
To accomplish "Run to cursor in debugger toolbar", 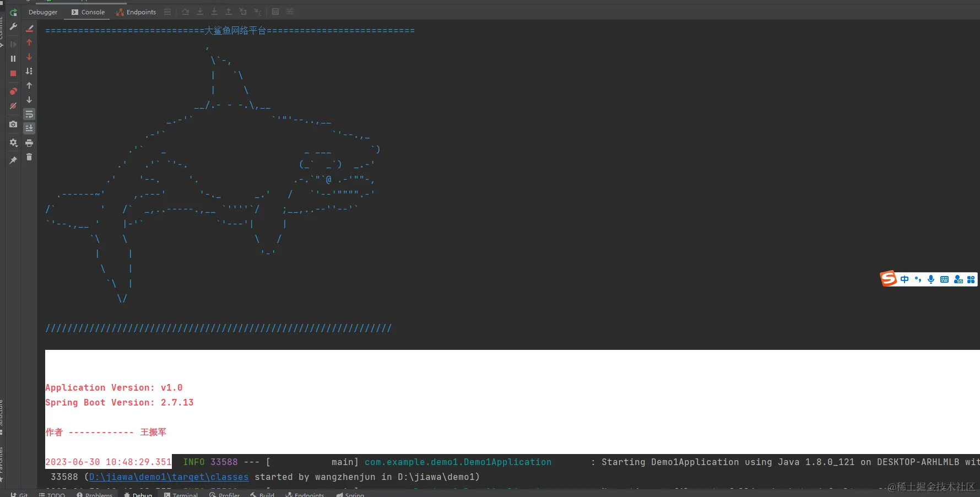I will pyautogui.click(x=257, y=12).
